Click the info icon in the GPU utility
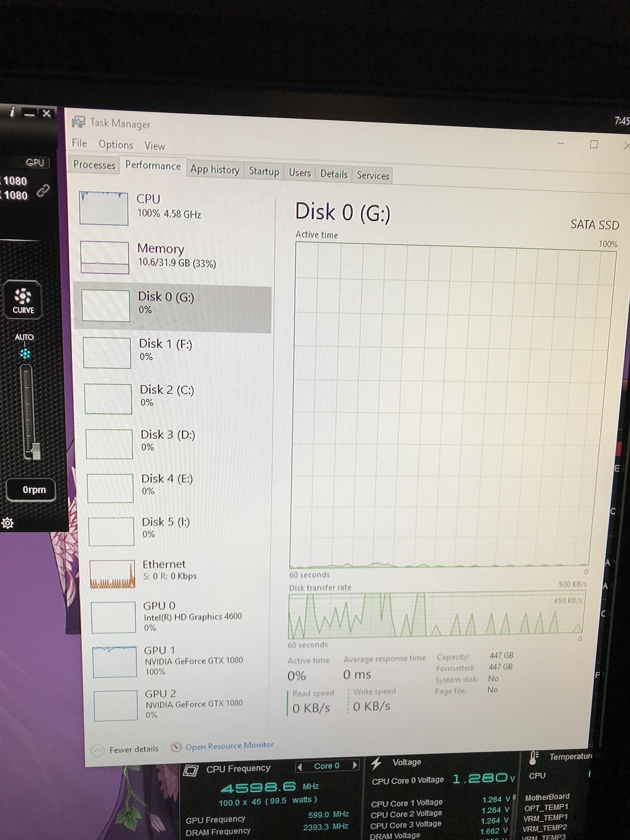630x840 pixels. tap(13, 112)
